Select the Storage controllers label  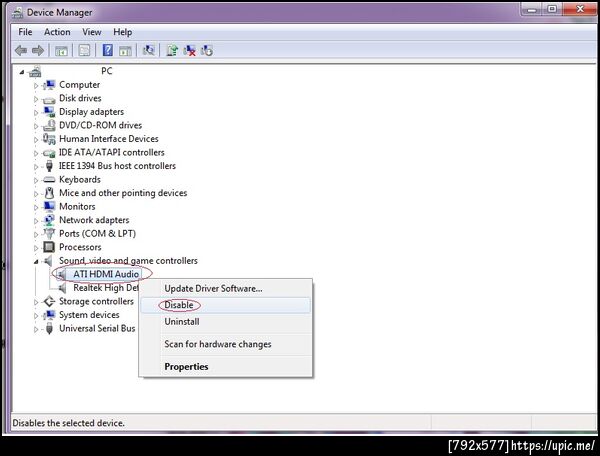(x=96, y=301)
